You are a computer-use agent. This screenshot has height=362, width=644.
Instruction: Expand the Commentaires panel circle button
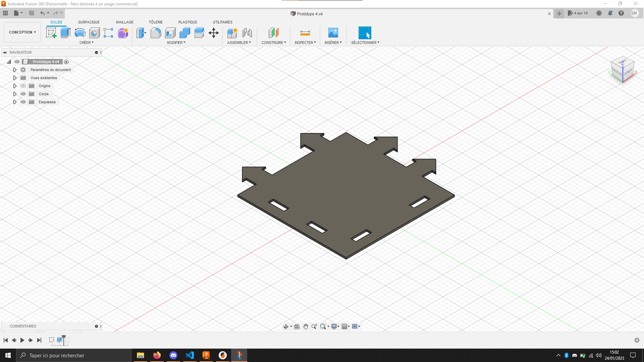coord(96,326)
